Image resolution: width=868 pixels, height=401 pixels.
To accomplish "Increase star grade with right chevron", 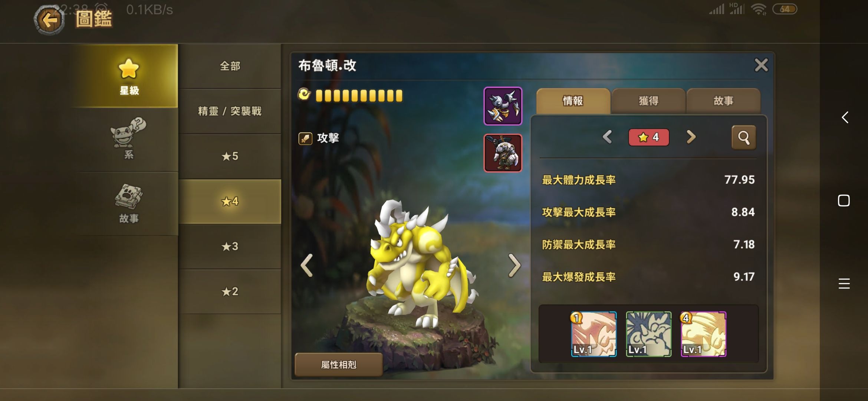I will (x=691, y=137).
